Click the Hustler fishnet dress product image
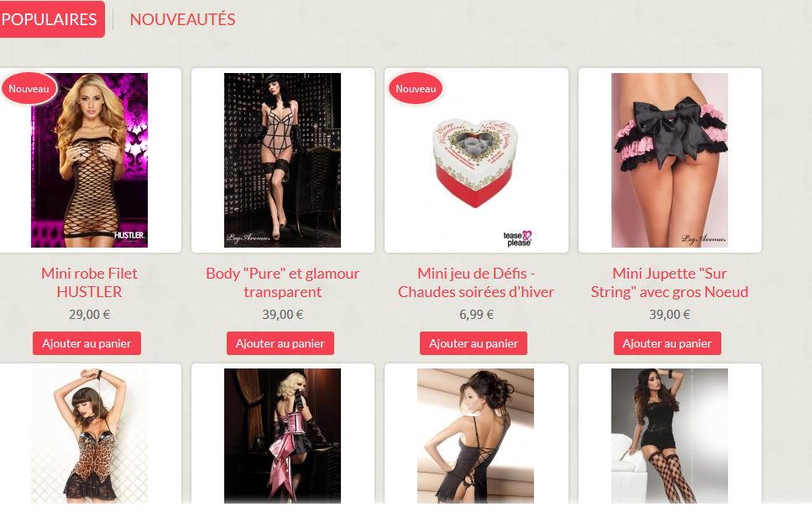Screen dimensions: 812x512 pos(89,160)
